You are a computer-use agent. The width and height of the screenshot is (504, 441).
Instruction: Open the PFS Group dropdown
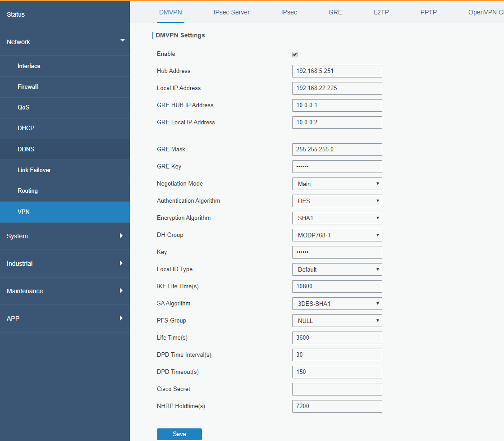pyautogui.click(x=337, y=321)
